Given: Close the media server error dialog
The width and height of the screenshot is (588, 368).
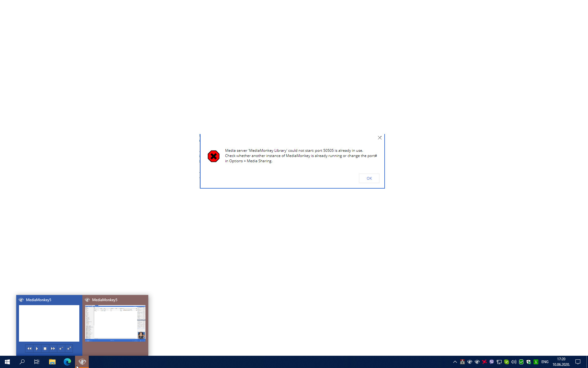Looking at the screenshot, I should pos(379,138).
